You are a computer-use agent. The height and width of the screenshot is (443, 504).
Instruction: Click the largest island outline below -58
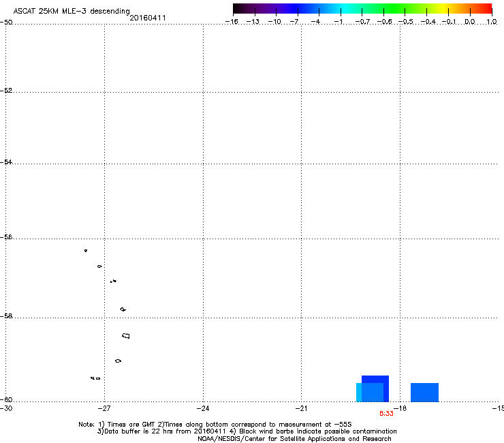pyautogui.click(x=126, y=336)
